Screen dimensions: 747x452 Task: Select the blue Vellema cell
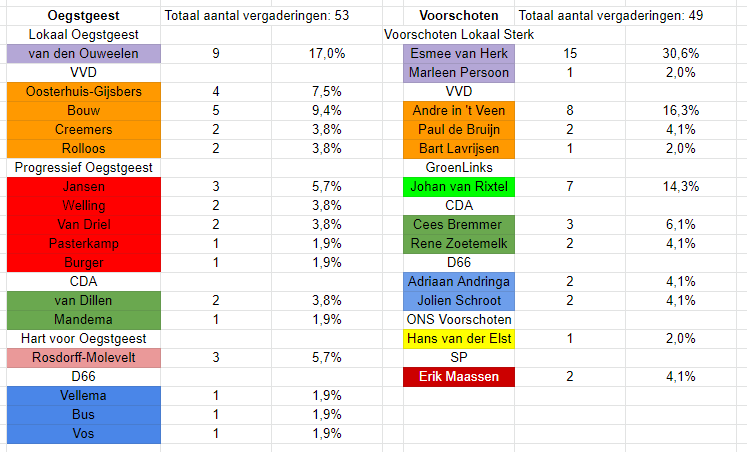(82, 395)
